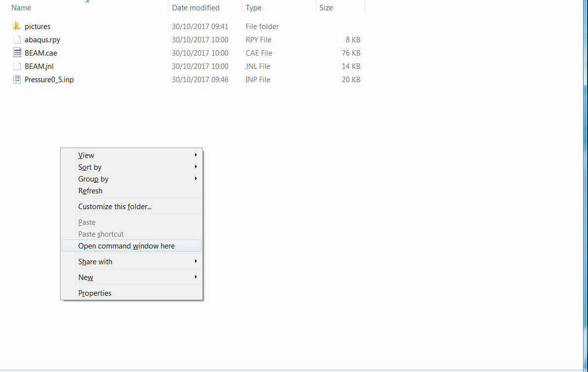Toggle the Name column sort direction arrow
588x372 pixels.
point(87,1)
